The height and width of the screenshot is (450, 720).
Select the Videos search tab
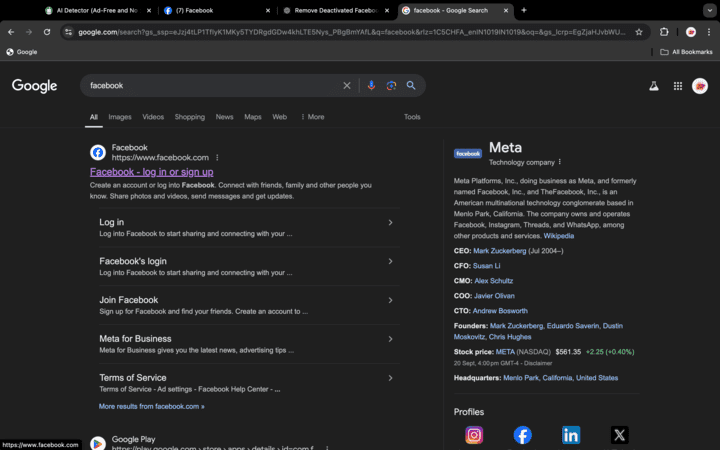tap(153, 117)
